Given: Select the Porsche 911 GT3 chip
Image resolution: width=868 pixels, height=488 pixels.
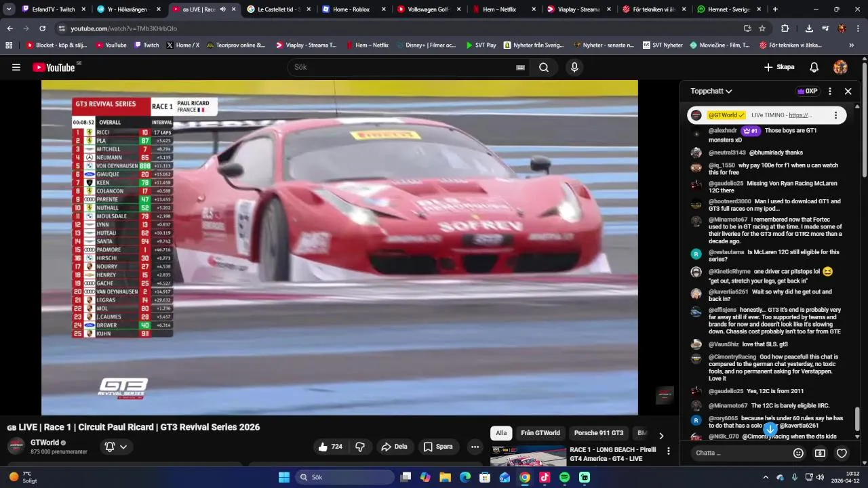Looking at the screenshot, I should 599,433.
